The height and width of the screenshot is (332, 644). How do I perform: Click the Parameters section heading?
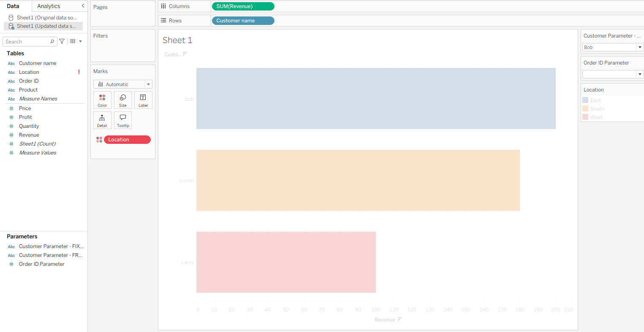pos(22,237)
